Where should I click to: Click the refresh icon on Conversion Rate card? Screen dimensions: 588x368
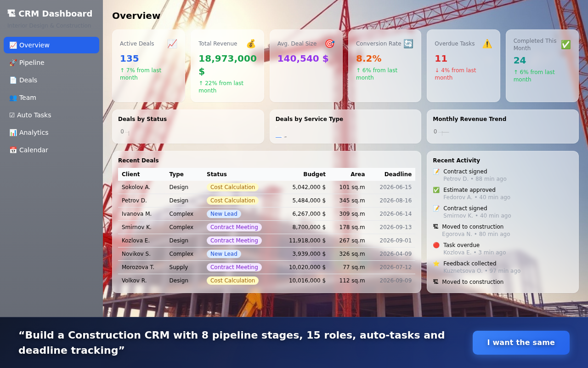pyautogui.click(x=408, y=44)
